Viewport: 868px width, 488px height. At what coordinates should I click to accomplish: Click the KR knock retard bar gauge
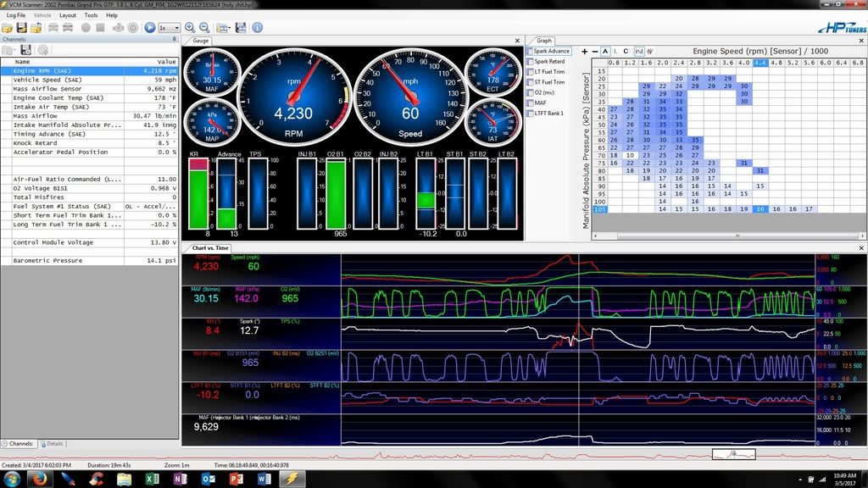click(198, 194)
